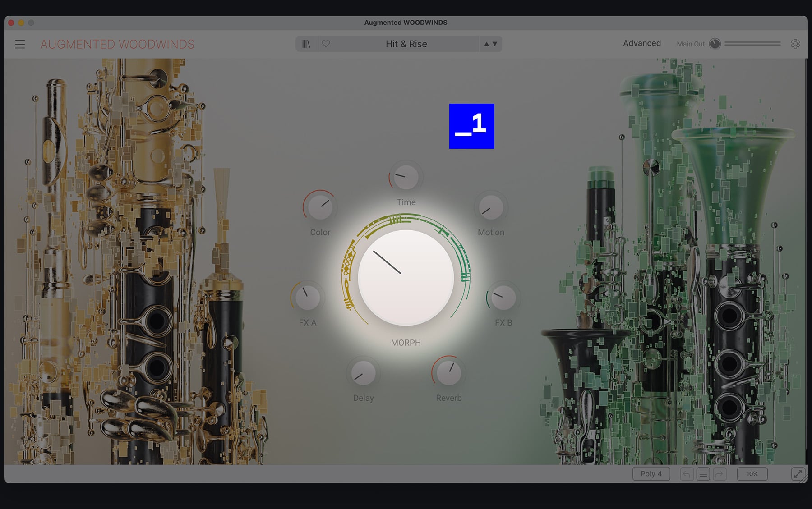Open the preset library browser
The image size is (812, 509).
pos(306,44)
